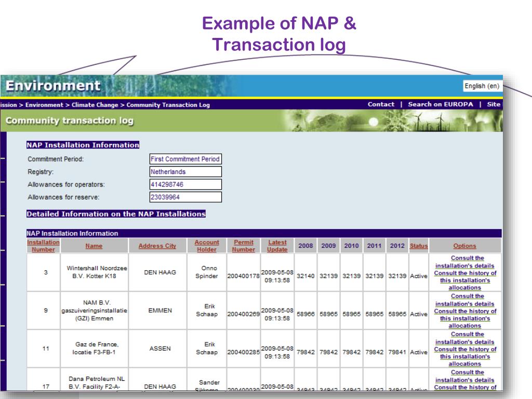The image size is (532, 399).
Task: Open the Site link in navigation bar
Action: point(494,104)
